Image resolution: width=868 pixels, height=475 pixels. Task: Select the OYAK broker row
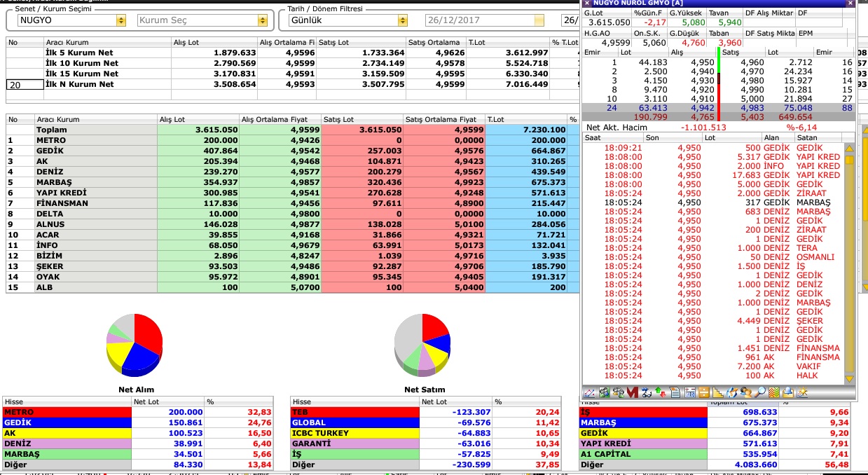[x=293, y=277]
